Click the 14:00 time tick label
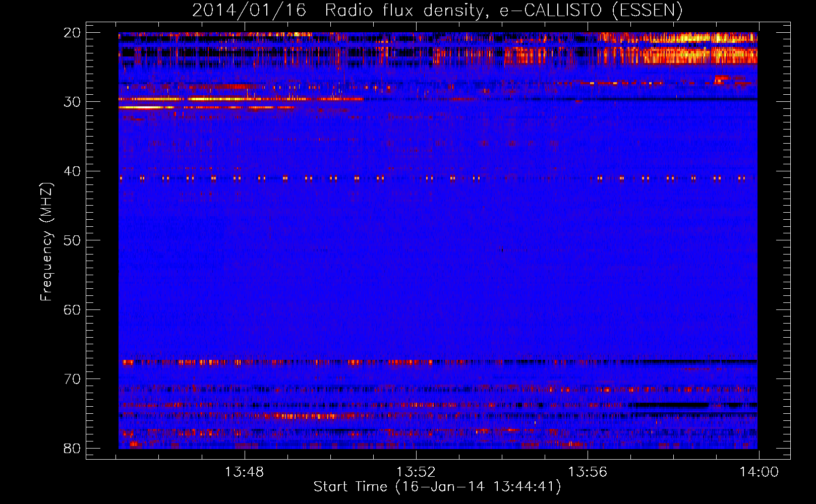The width and height of the screenshot is (816, 504). point(759,472)
